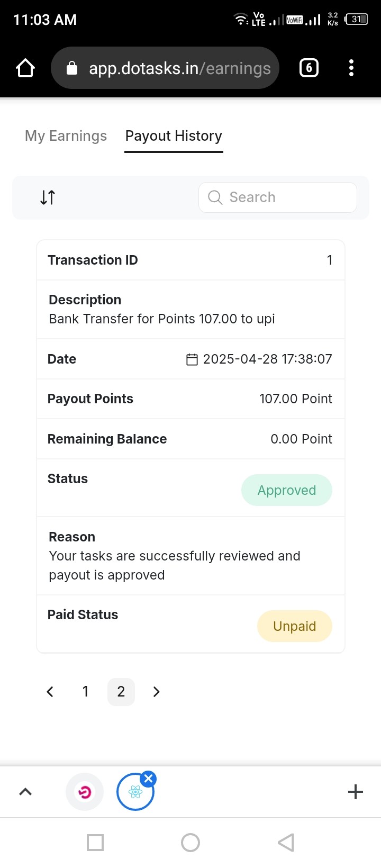
Task: Focus the Search input field
Action: click(278, 197)
